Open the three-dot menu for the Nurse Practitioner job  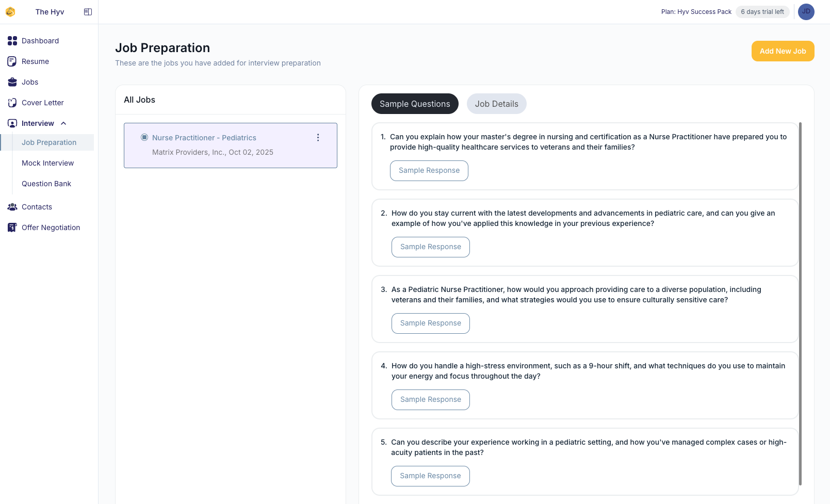pos(318,138)
